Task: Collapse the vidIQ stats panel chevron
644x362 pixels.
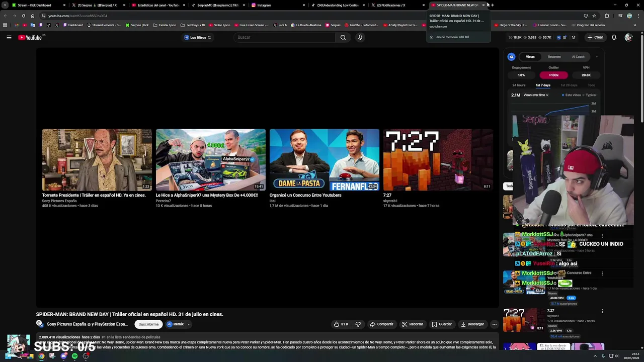Action: (x=597, y=57)
